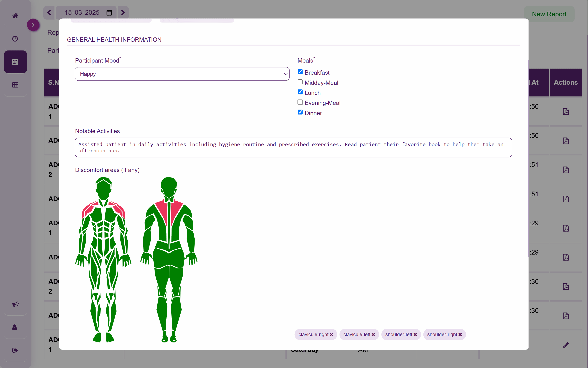
Task: Open the home icon in sidebar
Action: pos(15,16)
